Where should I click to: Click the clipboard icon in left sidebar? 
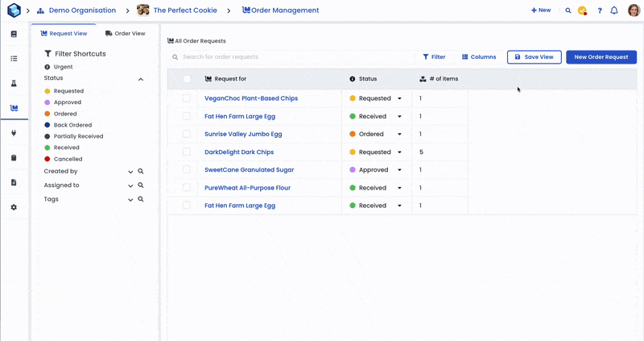14,158
